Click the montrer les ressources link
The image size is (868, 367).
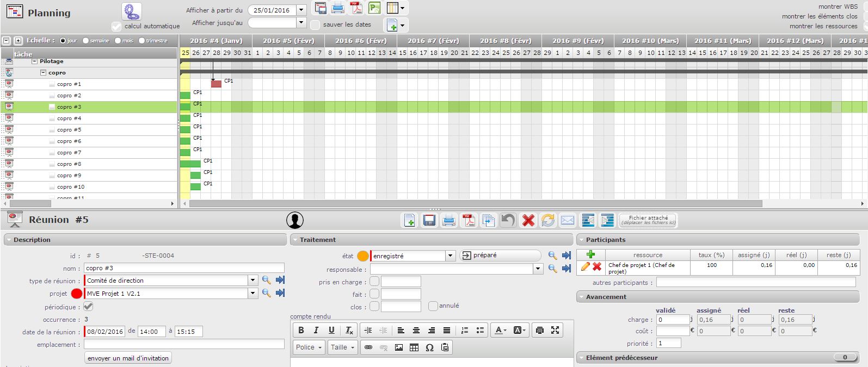pos(823,26)
